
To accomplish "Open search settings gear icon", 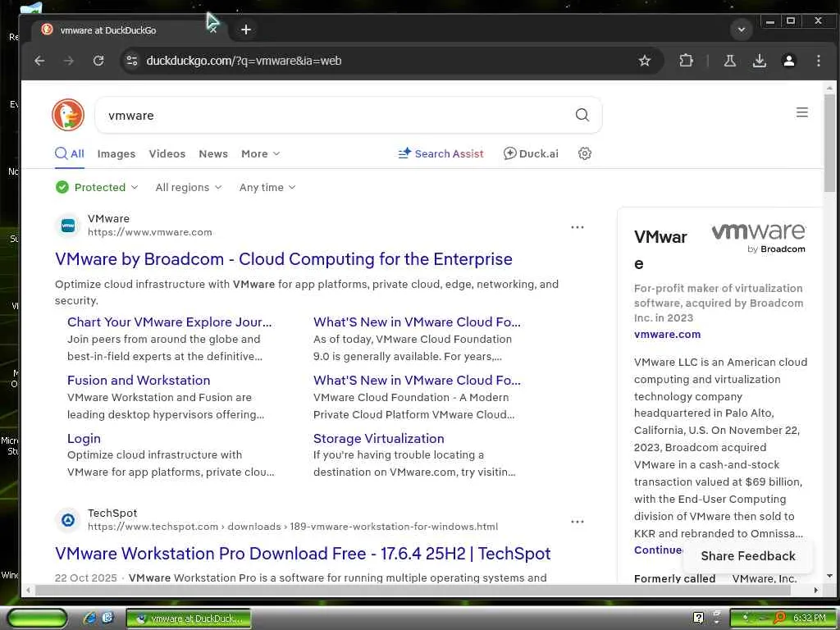I will [584, 153].
